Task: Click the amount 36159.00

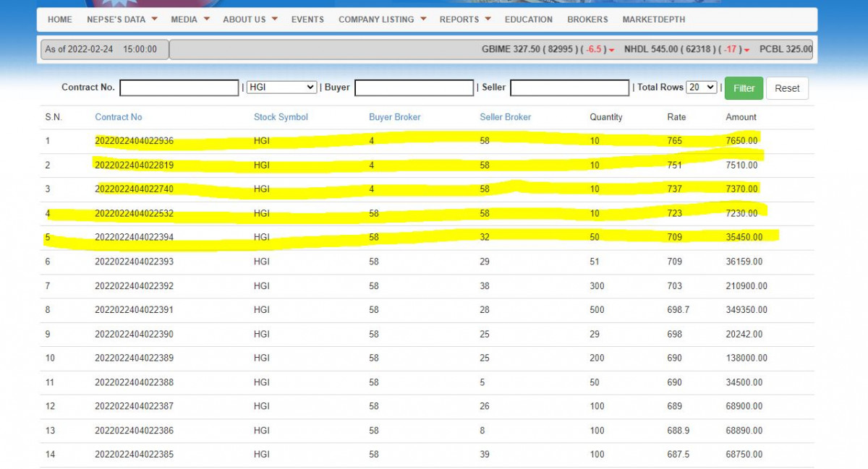Action: (744, 262)
